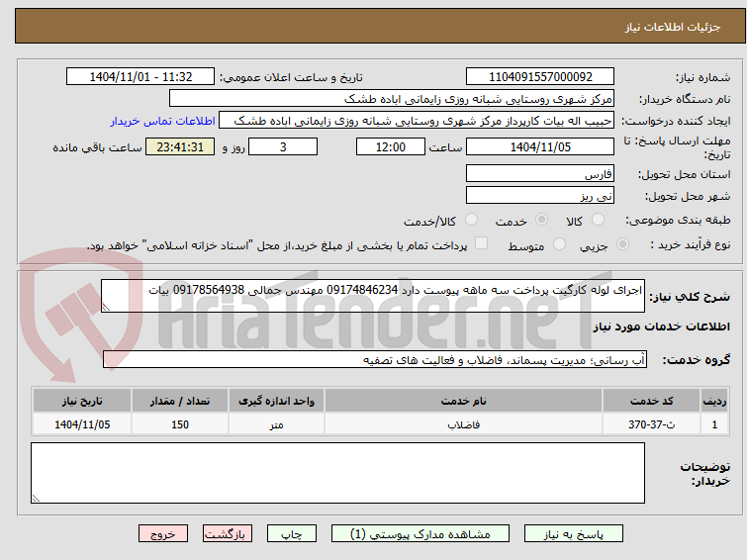This screenshot has width=747, height=560.
Task: Click the ردیف column header
Action: point(714,401)
